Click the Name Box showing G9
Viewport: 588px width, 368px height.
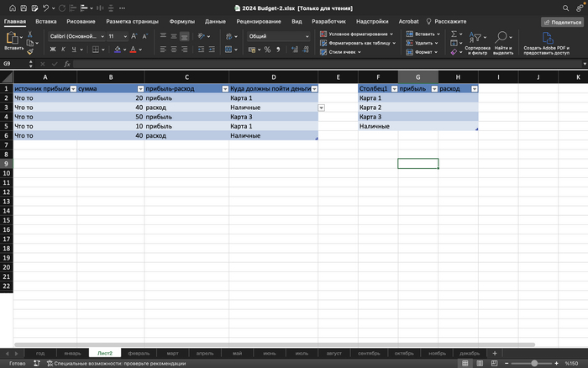[x=14, y=64]
